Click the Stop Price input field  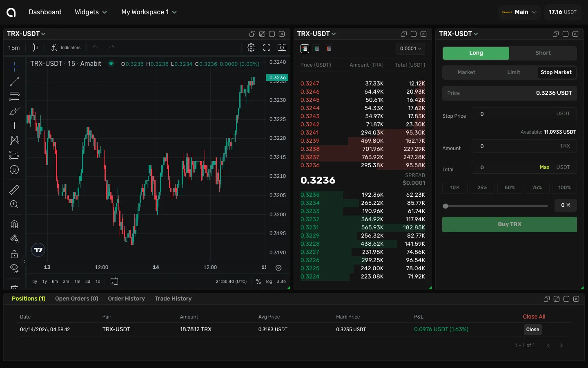(x=524, y=114)
